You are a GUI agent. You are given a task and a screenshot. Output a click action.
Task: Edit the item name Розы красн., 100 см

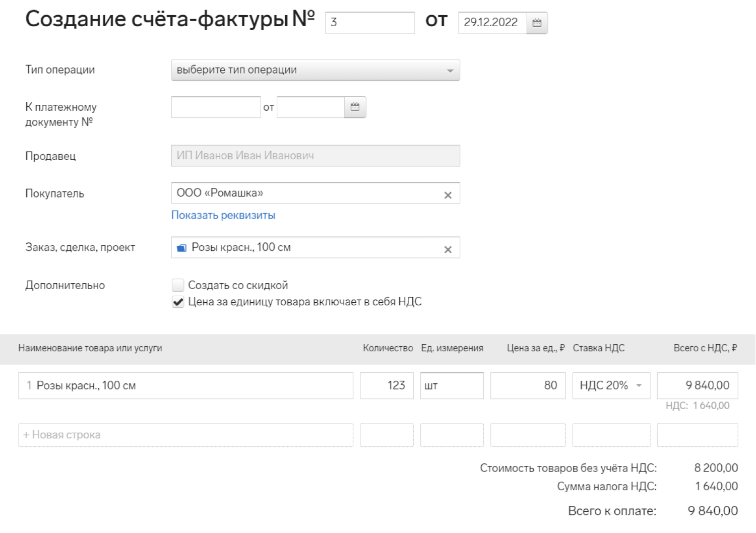pos(185,386)
